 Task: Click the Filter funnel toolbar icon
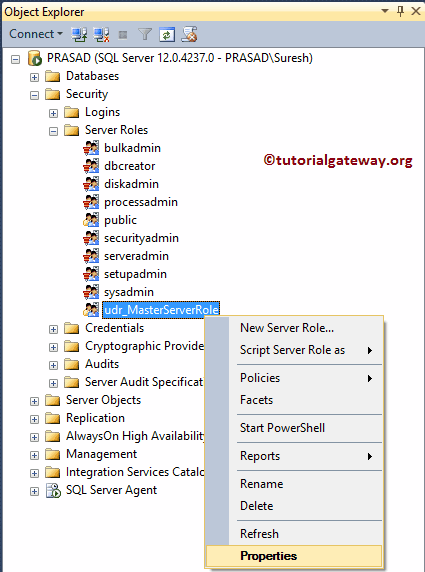[x=145, y=35]
